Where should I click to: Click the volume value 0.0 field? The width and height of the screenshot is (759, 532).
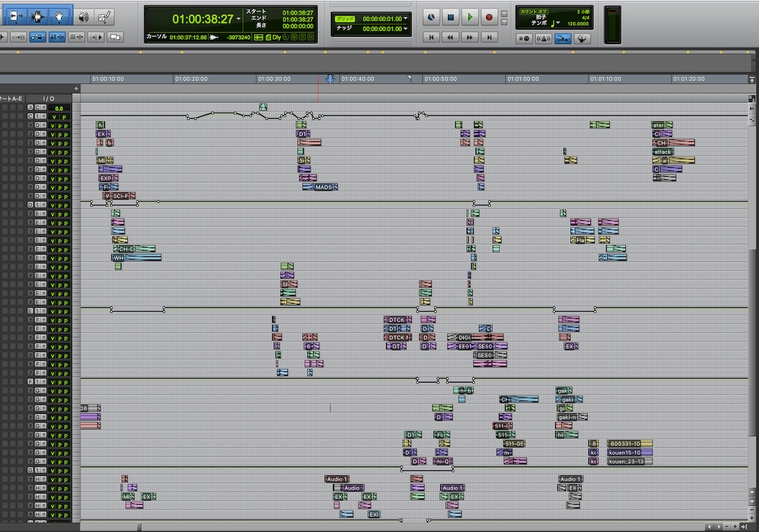[x=58, y=108]
